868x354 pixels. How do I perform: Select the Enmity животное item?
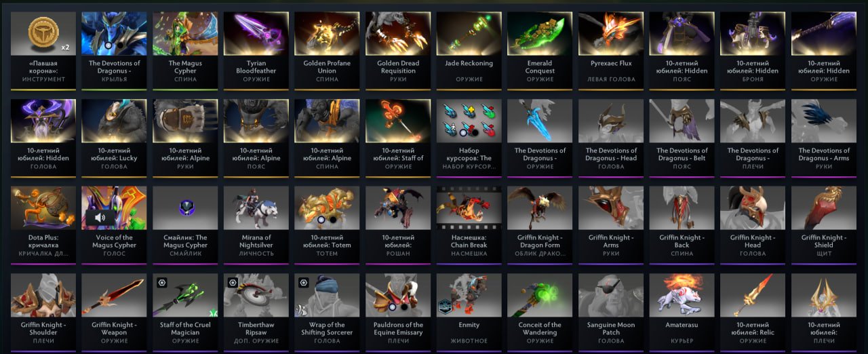(469, 313)
